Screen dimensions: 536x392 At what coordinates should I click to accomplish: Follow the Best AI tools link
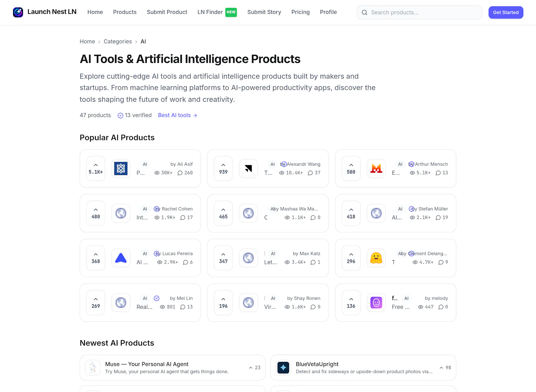(178, 115)
